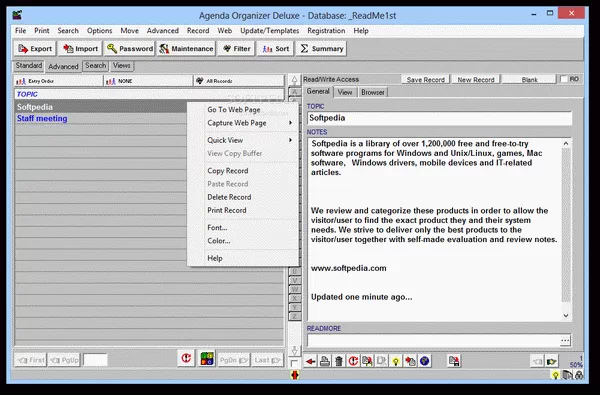This screenshot has height=395, width=600.
Task: Click the colorful grid icon below record list
Action: click(207, 359)
